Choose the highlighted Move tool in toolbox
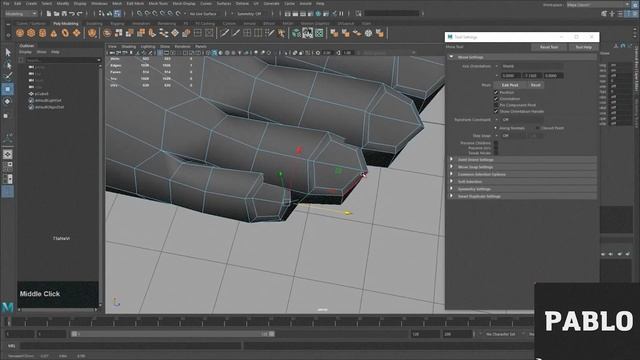The width and height of the screenshot is (640, 360). tap(8, 89)
